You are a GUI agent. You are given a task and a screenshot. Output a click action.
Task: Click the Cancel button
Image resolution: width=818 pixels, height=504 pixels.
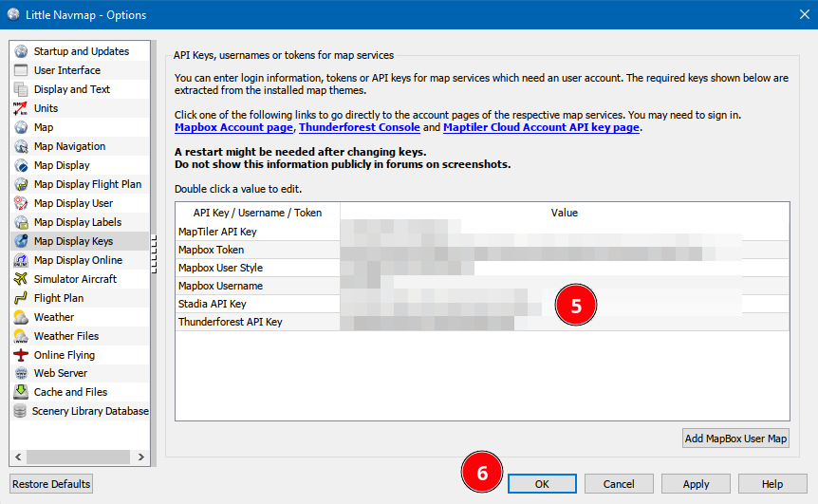coord(619,484)
